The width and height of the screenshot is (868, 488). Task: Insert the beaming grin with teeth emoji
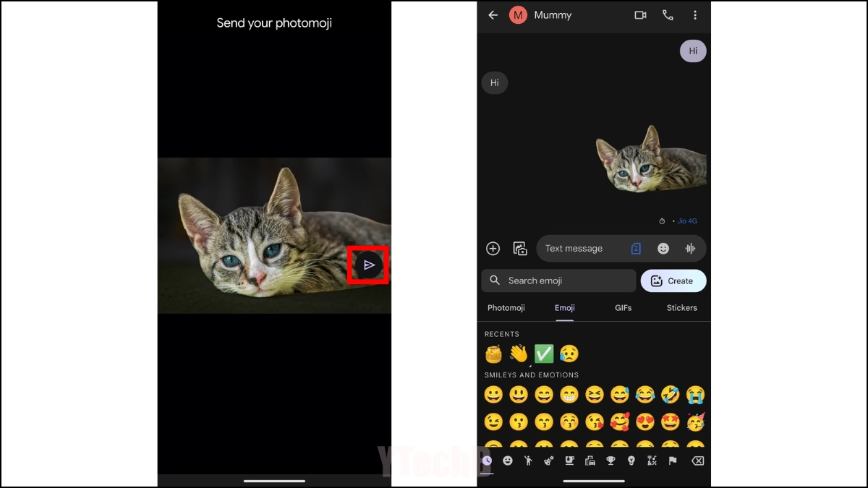569,395
